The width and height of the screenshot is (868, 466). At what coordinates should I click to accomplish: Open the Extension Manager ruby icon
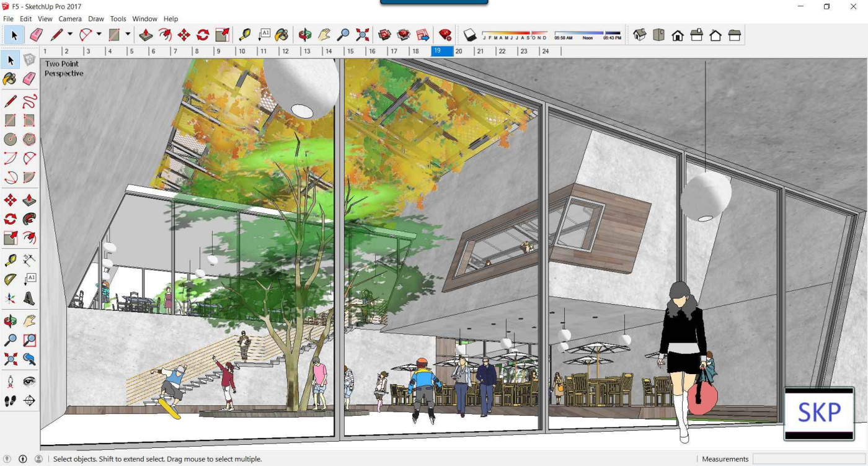coord(445,35)
